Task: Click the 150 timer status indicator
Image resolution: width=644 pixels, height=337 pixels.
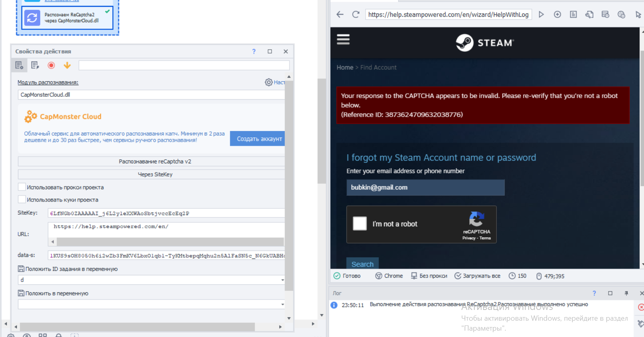Action: (x=517, y=276)
